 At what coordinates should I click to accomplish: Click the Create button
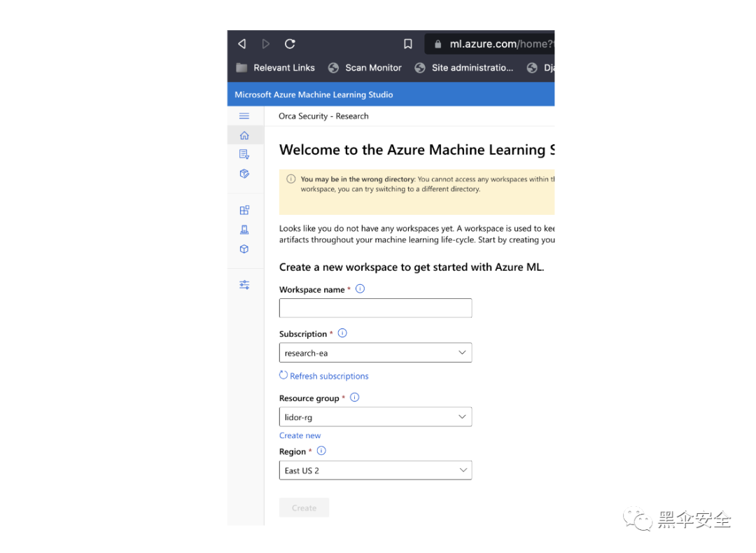(x=304, y=507)
